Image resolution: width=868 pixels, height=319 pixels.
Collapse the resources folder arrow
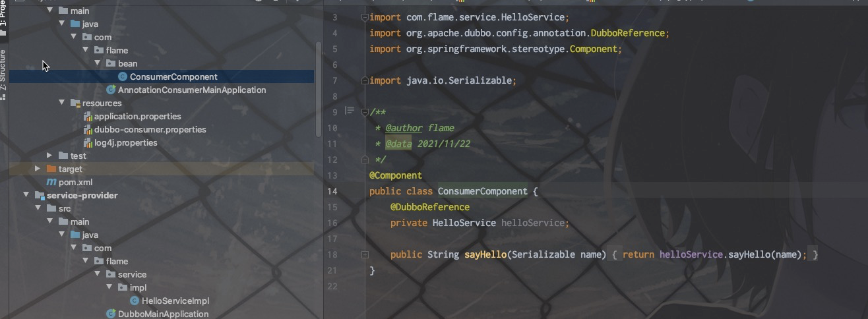[62, 103]
